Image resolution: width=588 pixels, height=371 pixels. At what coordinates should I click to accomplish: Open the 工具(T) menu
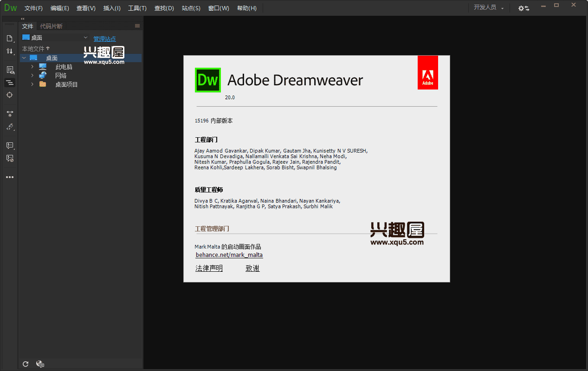pos(137,8)
